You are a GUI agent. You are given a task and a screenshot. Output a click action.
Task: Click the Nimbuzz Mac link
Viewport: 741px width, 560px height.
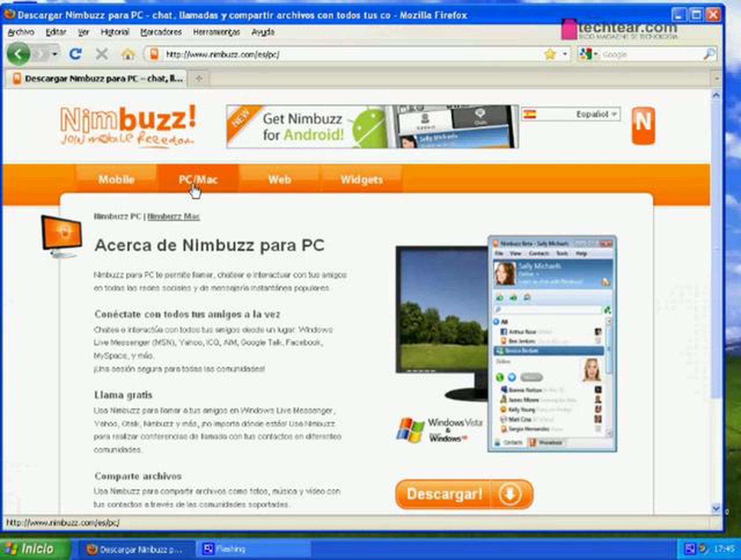[174, 217]
